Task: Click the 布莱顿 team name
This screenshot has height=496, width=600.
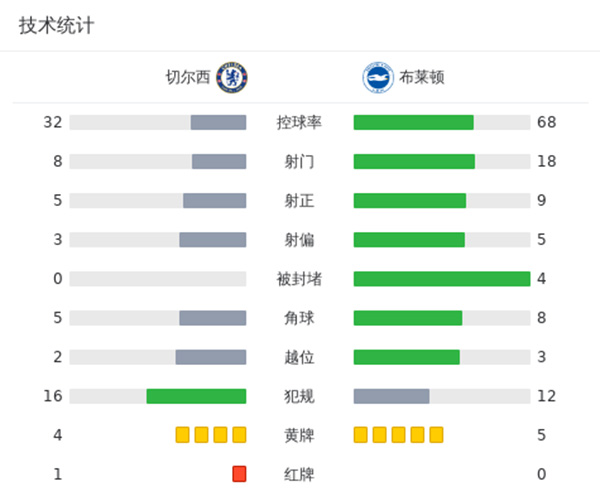Action: coord(421,77)
